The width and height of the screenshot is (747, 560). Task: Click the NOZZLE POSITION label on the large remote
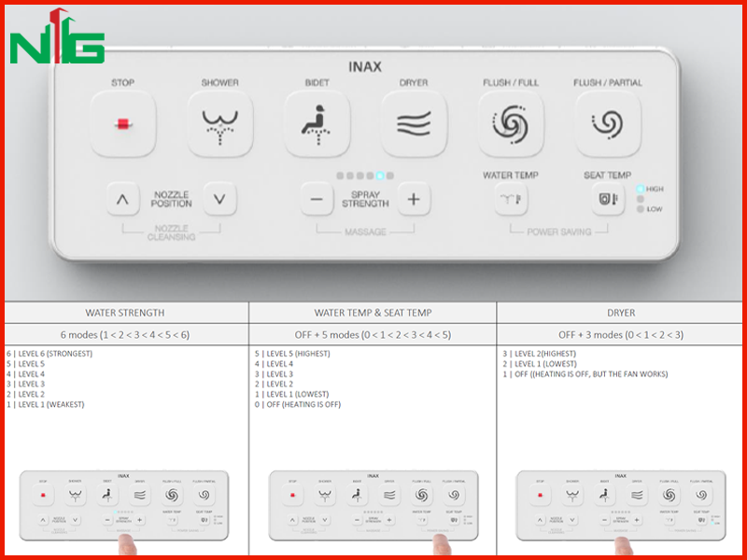tap(172, 199)
